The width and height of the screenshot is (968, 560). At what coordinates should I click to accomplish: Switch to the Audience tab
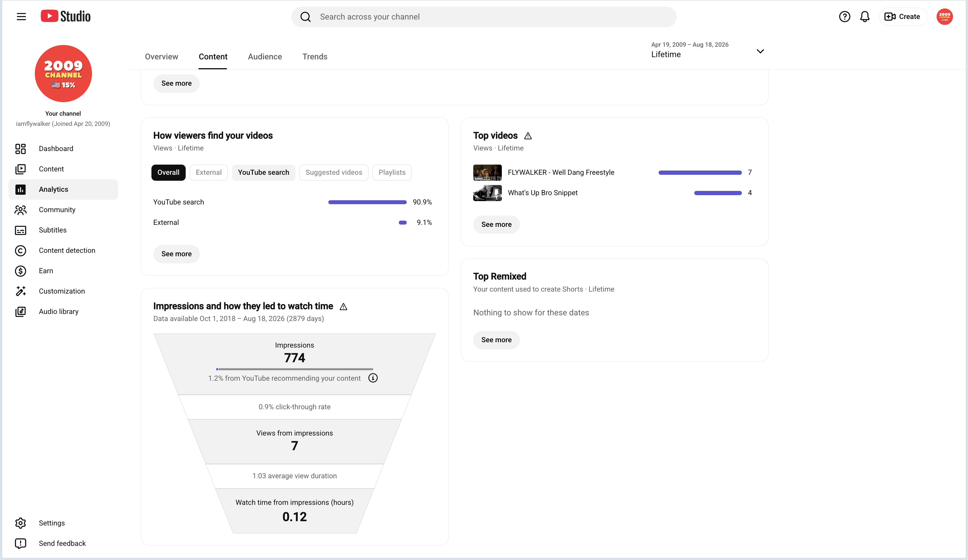[x=265, y=56]
